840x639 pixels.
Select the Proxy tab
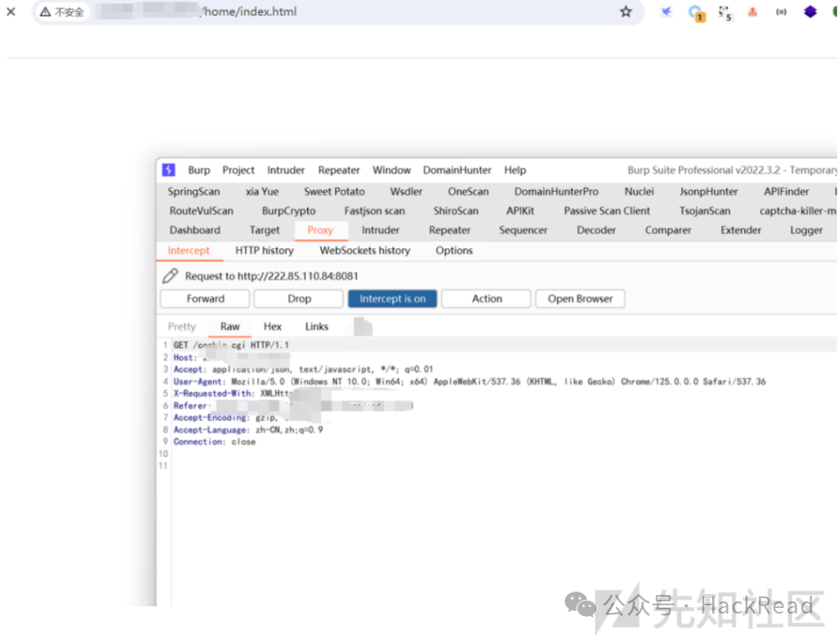tap(320, 230)
